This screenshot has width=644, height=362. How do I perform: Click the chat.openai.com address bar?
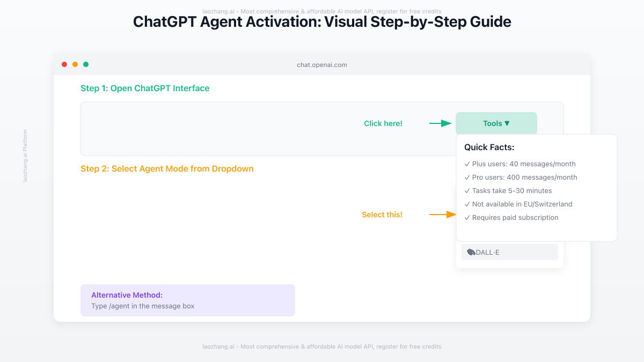[x=322, y=65]
